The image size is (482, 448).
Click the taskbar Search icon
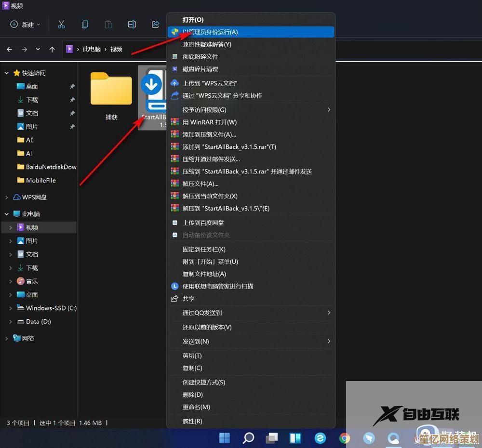click(248, 438)
